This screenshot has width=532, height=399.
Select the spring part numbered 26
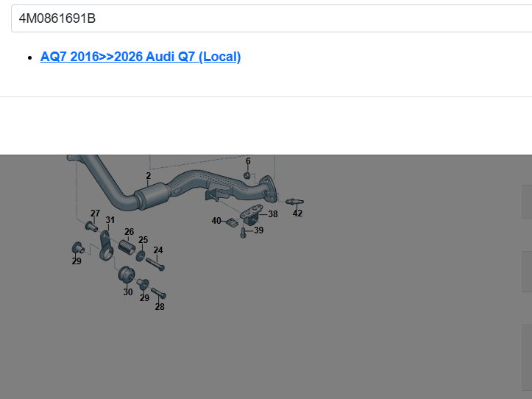pyautogui.click(x=127, y=246)
